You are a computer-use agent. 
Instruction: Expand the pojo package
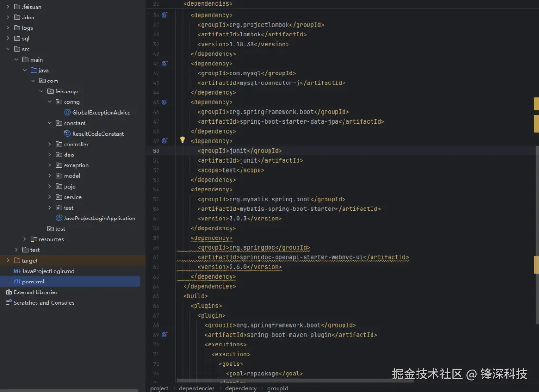point(49,187)
